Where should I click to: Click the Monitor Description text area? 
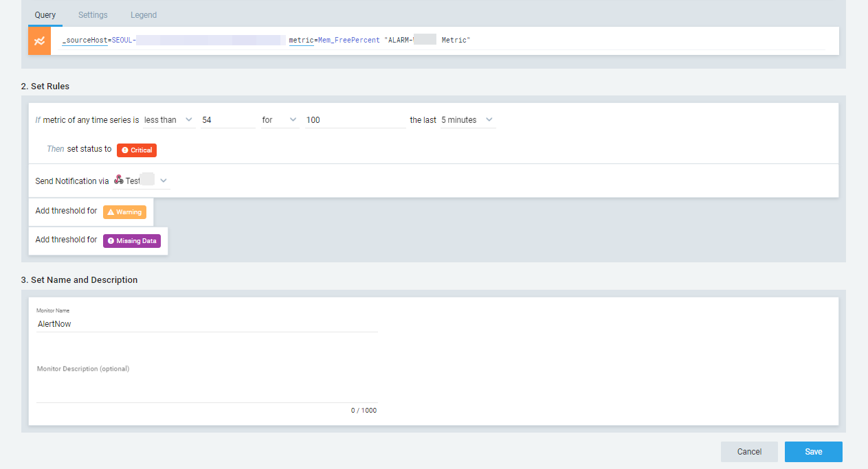206,387
